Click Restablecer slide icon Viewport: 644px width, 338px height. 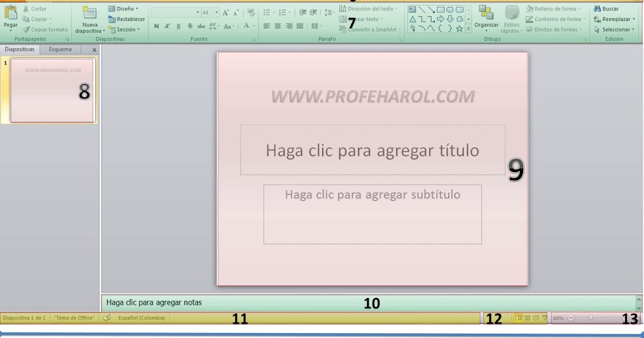[x=112, y=19]
